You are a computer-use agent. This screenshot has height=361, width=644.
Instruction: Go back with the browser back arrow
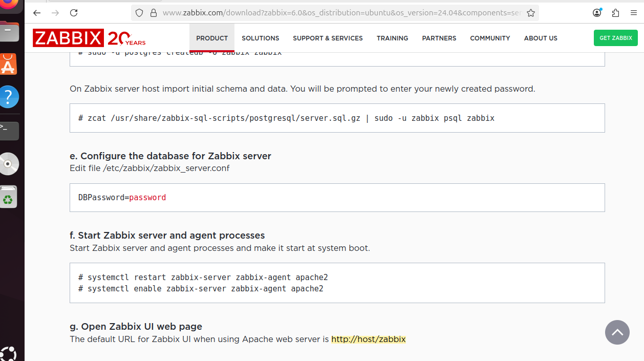coord(37,13)
